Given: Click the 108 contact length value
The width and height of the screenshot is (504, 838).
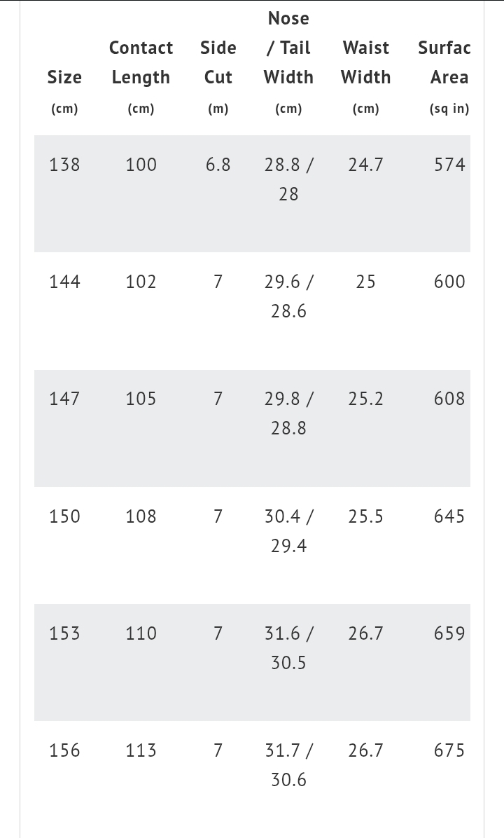Looking at the screenshot, I should 141,516.
